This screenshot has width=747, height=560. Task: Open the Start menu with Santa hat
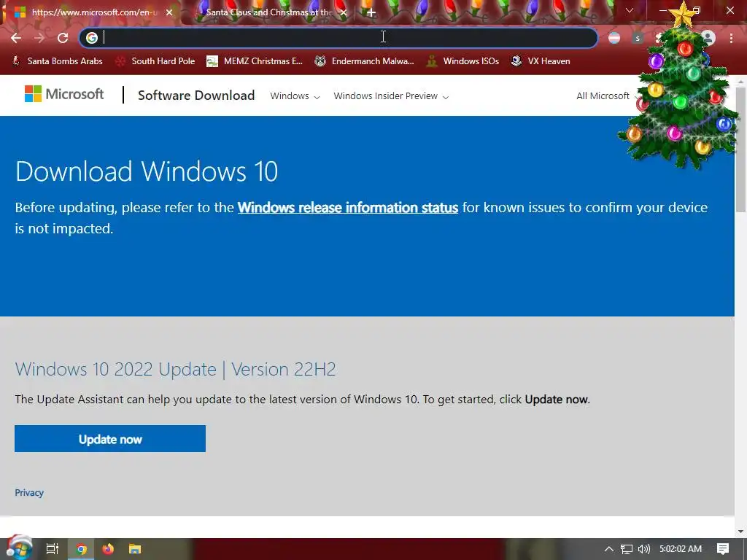pyautogui.click(x=19, y=548)
